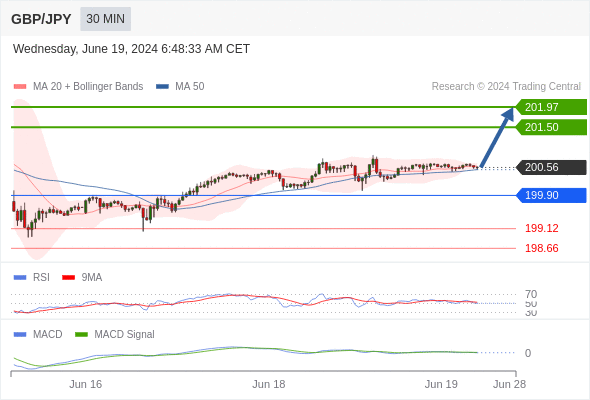Image resolution: width=590 pixels, height=400 pixels.
Task: Toggle the MA 20 + Bollinger Bands legend
Action: pyautogui.click(x=78, y=87)
